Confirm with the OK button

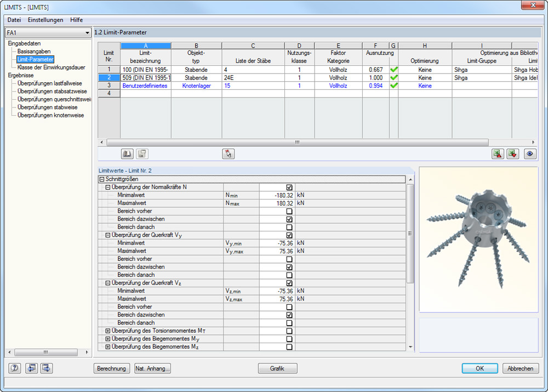coord(480,368)
